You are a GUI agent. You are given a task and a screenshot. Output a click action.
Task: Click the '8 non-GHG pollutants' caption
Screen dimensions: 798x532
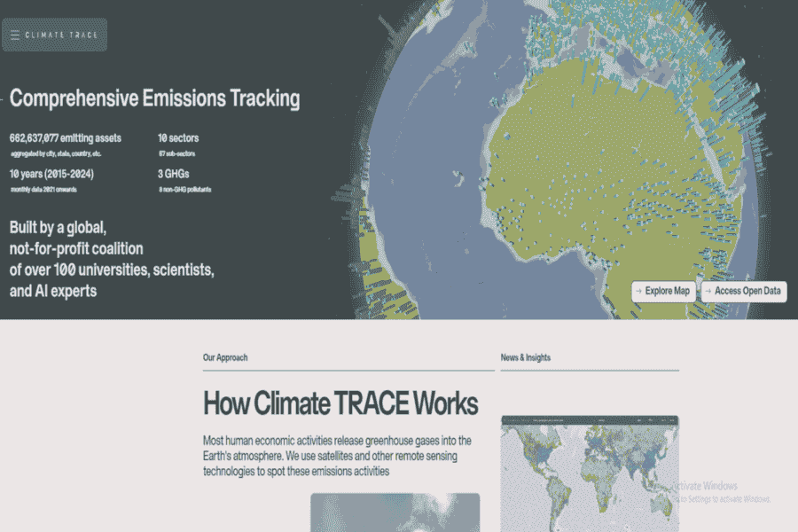pos(184,190)
